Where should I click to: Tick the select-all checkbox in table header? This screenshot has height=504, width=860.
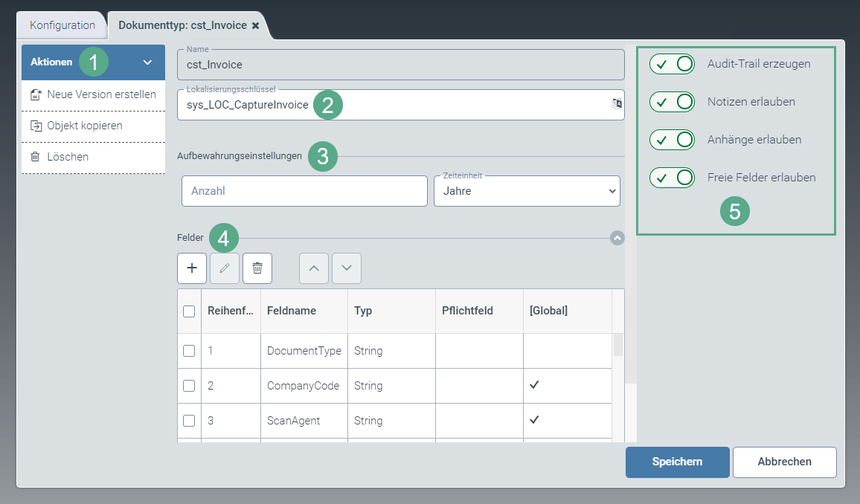coord(189,311)
